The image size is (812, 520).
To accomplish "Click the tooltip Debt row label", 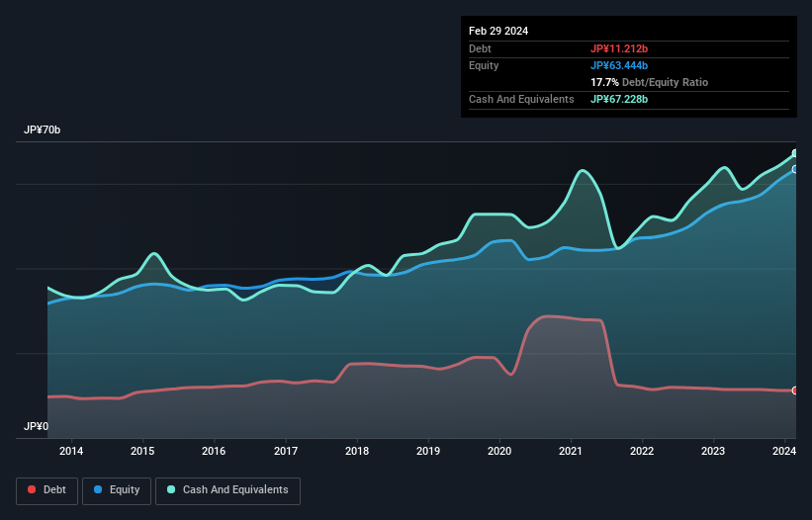I will (480, 48).
